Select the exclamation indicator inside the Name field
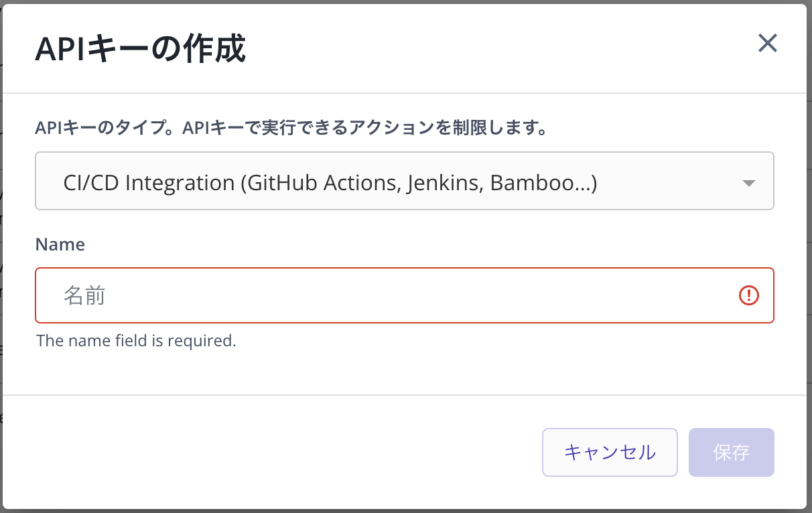The image size is (812, 513). [x=750, y=295]
